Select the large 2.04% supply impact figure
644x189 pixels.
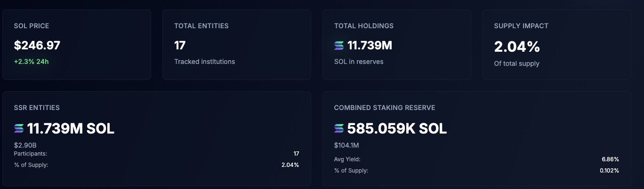[x=516, y=47]
